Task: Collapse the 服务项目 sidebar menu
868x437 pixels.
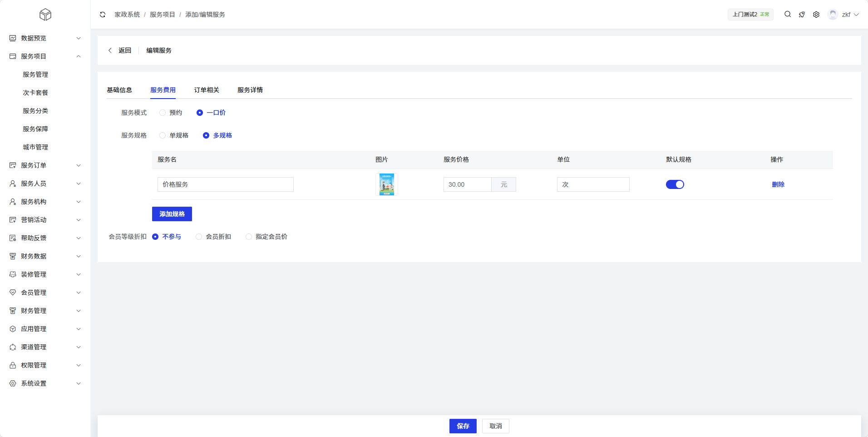Action: (45, 56)
